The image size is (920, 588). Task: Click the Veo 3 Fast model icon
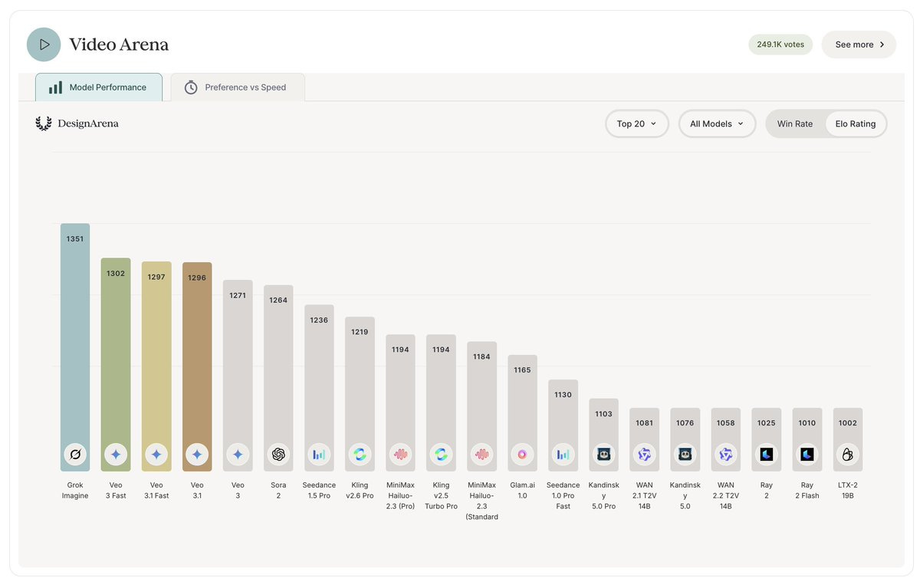[x=116, y=455]
